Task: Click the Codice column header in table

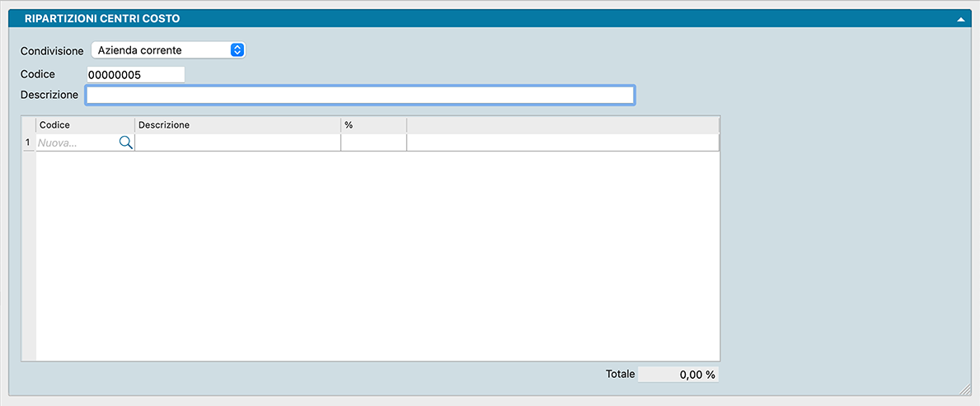Action: tap(85, 125)
